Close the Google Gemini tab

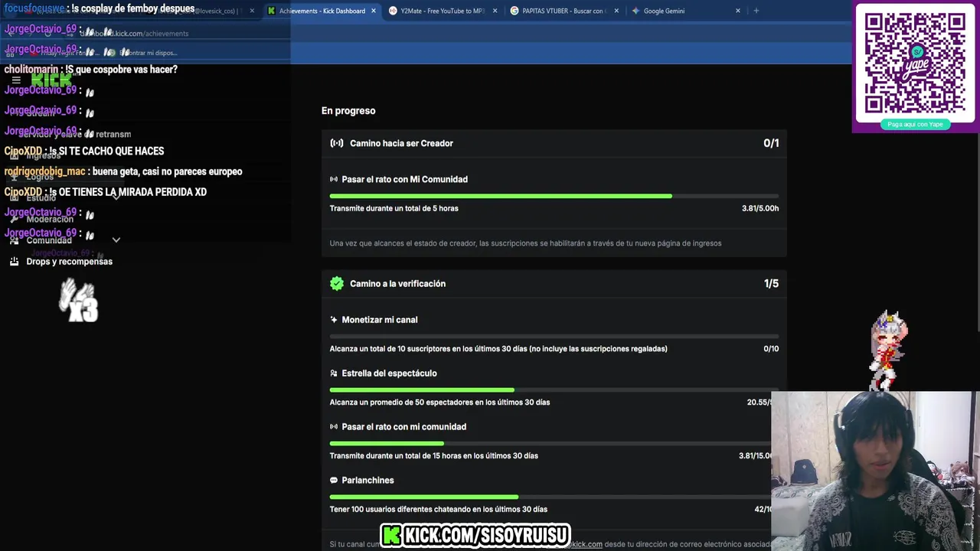738,11
